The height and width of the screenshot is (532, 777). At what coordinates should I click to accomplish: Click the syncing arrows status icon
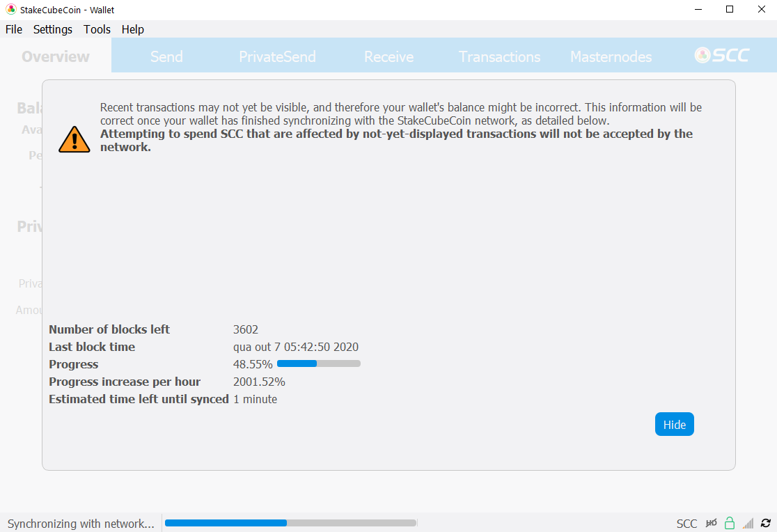click(x=766, y=523)
